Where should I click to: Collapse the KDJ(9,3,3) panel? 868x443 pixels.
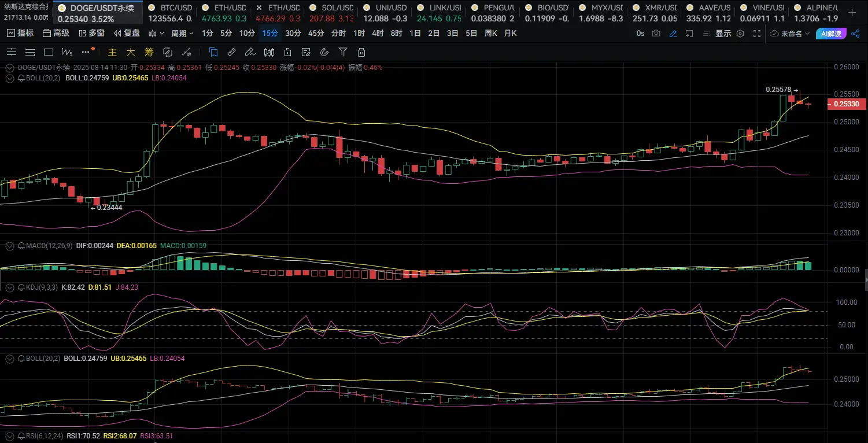point(10,287)
